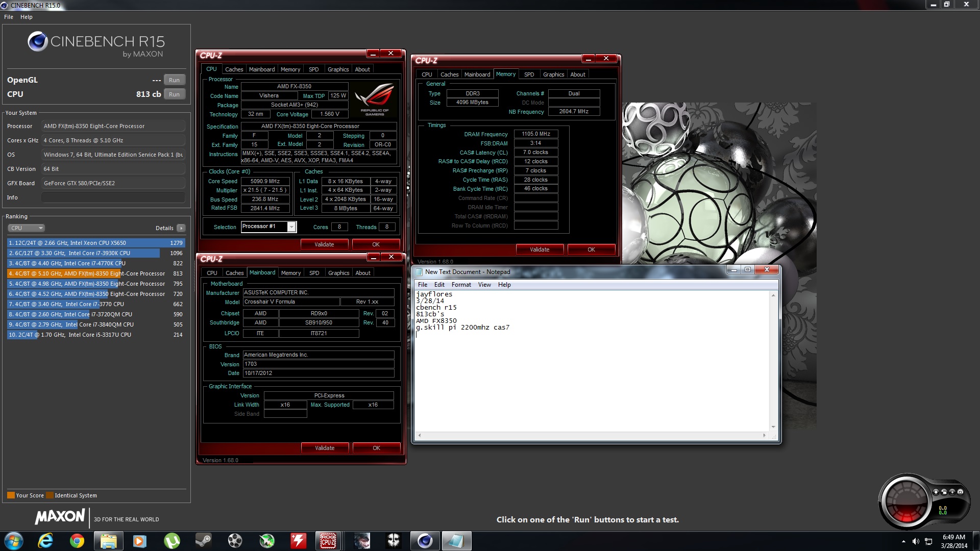Open the network icon in system tray
The image size is (980, 551).
[928, 541]
